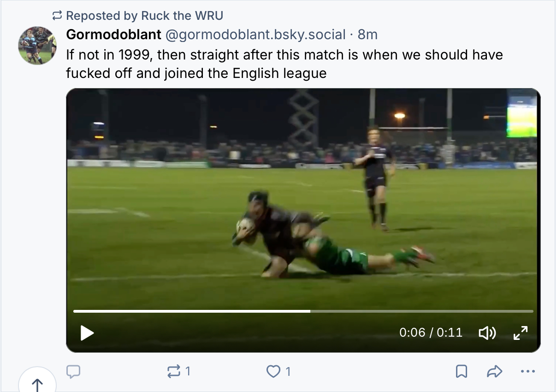
Task: Reply to Gormodoblant's post
Action: click(74, 371)
